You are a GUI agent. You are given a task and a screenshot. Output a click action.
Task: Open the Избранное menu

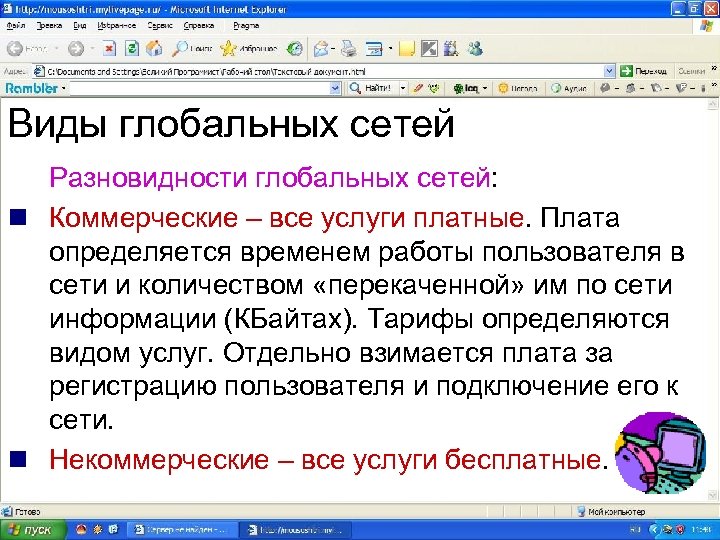(117, 26)
